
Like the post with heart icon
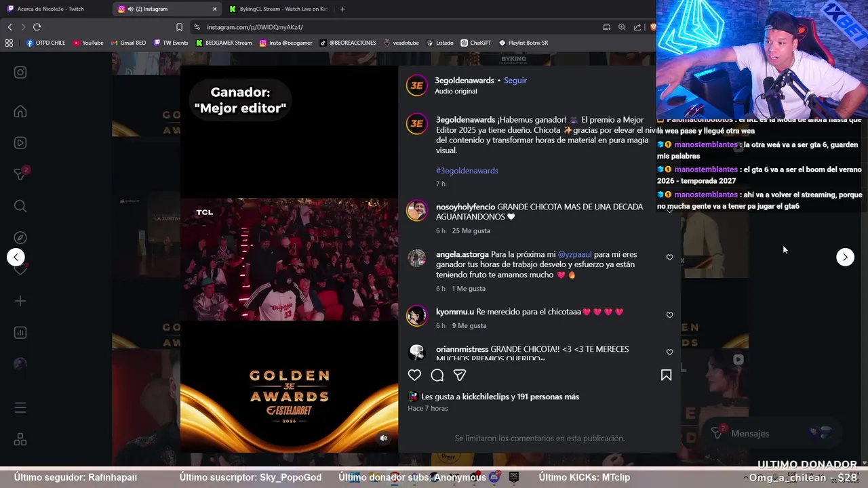tap(414, 375)
